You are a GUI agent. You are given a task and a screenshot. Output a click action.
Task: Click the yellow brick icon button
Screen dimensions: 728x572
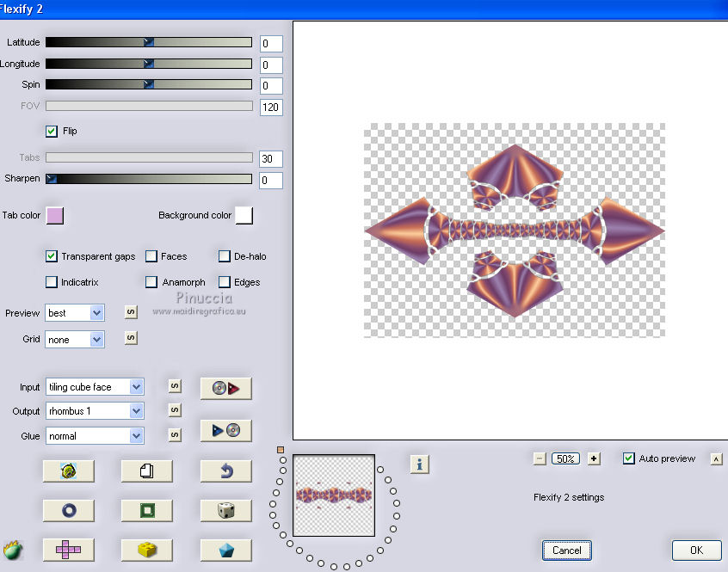click(146, 550)
